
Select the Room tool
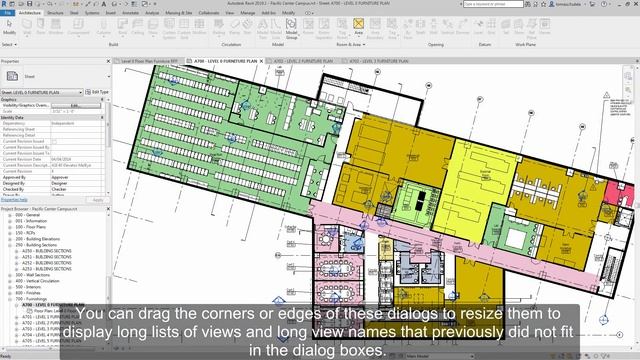coord(308,27)
